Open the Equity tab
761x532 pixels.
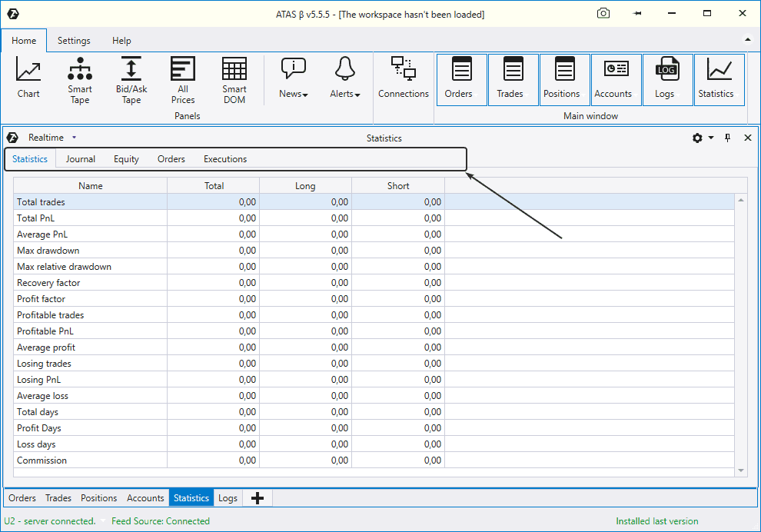126,159
